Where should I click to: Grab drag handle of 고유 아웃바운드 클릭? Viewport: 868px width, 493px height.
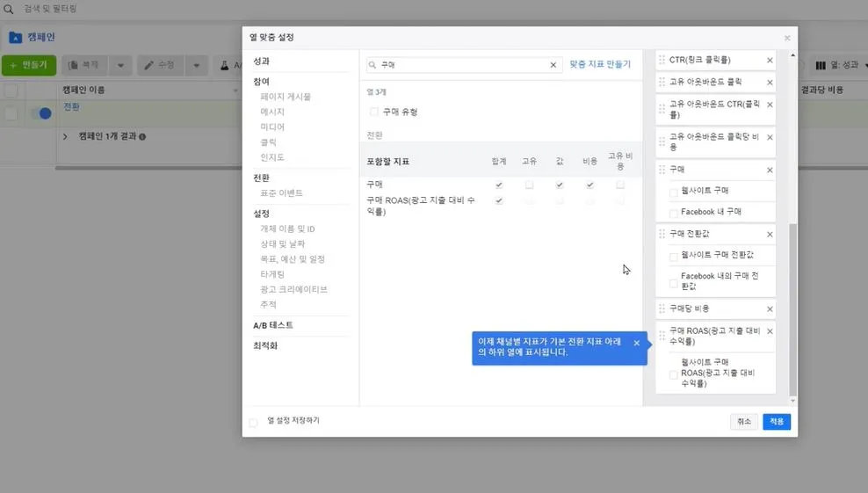pos(662,82)
